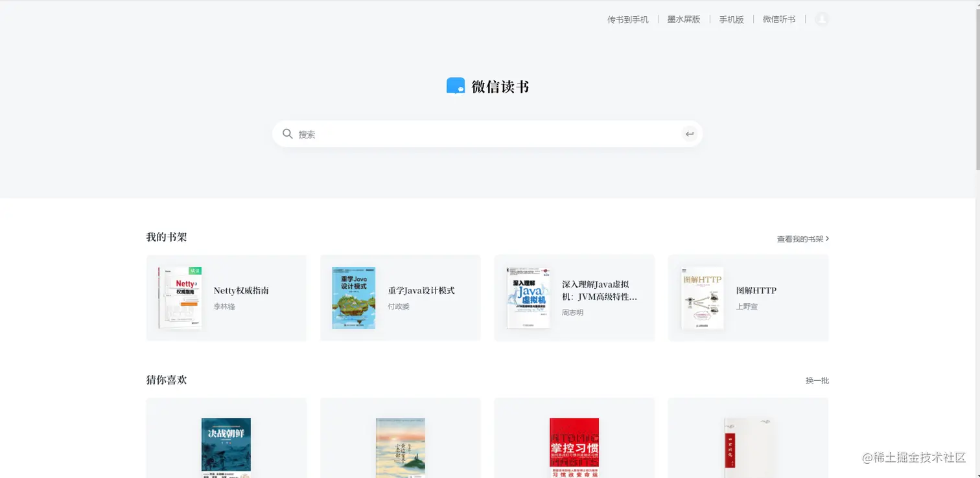Viewport: 980px width, 478px height.
Task: Click the WeRead blue logo icon
Action: (456, 86)
